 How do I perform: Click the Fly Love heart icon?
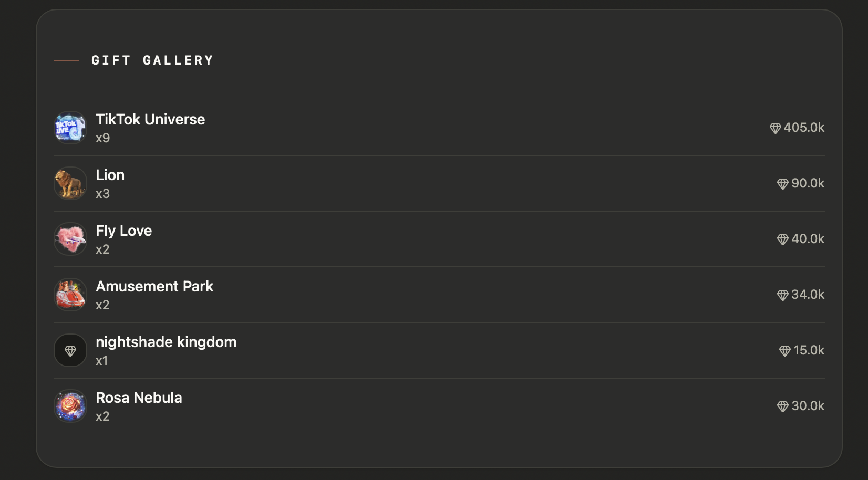(70, 239)
